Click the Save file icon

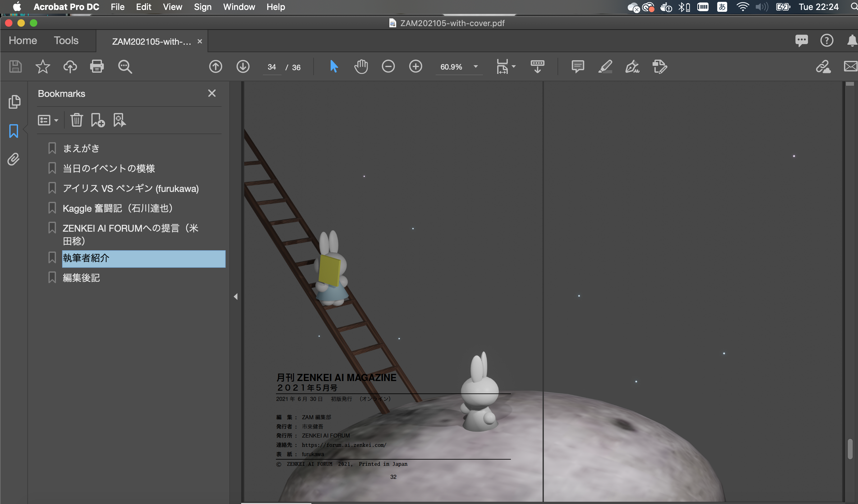click(x=15, y=66)
